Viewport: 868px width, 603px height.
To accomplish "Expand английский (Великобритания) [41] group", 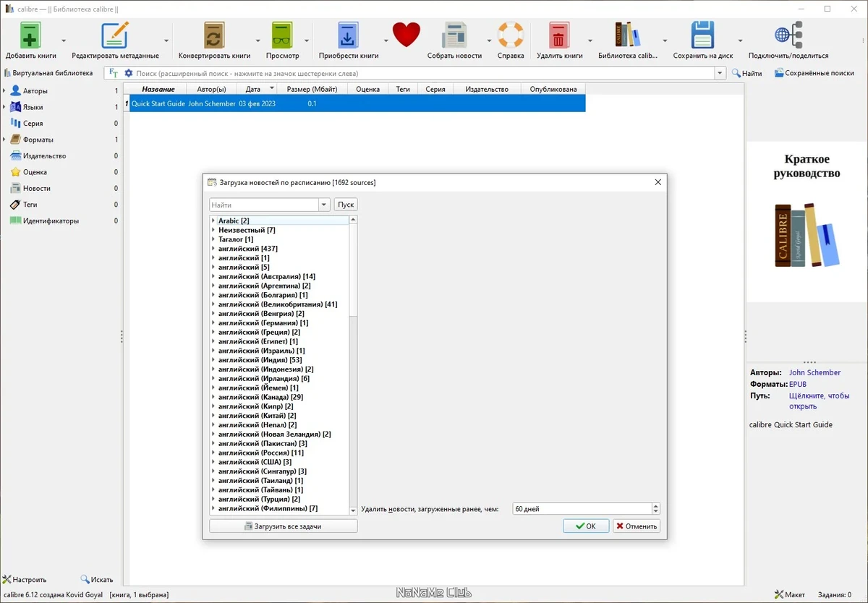I will click(x=213, y=304).
